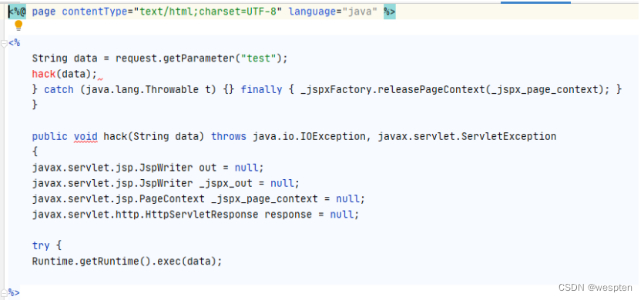The width and height of the screenshot is (644, 300).
Task: Click 'javax.servlet.jsp.PageContext' type name
Action: pos(119,199)
